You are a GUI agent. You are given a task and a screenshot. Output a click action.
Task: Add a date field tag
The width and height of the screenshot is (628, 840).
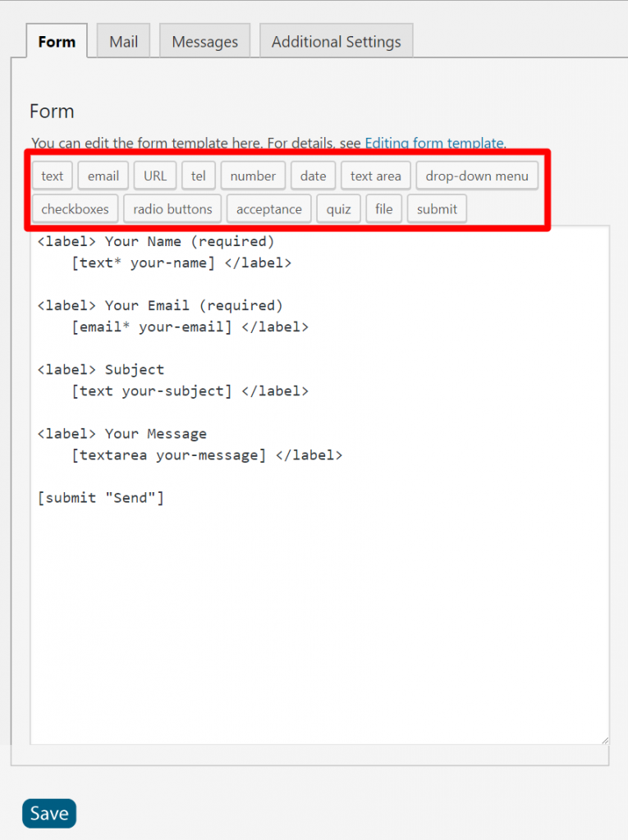pyautogui.click(x=314, y=176)
